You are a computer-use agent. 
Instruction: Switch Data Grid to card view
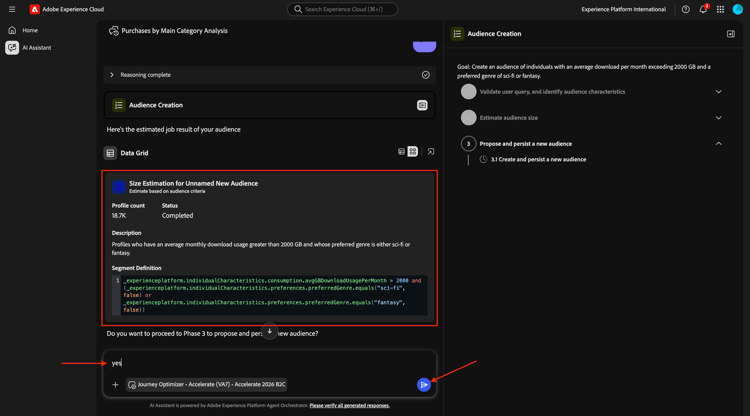[413, 152]
